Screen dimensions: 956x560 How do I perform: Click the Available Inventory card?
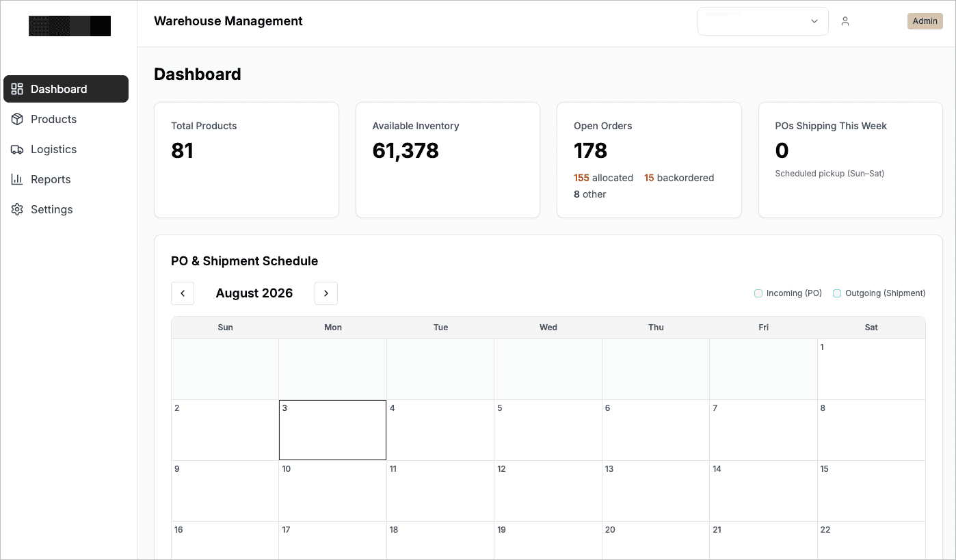pos(448,160)
